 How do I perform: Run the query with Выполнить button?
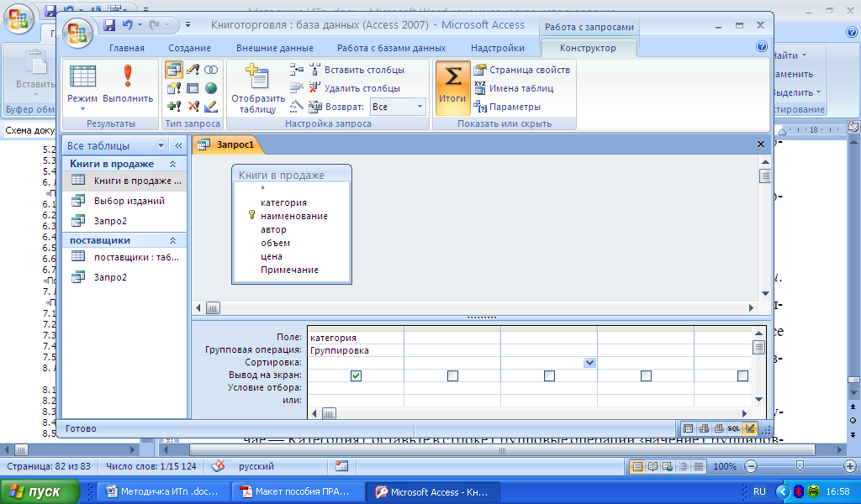[x=128, y=83]
